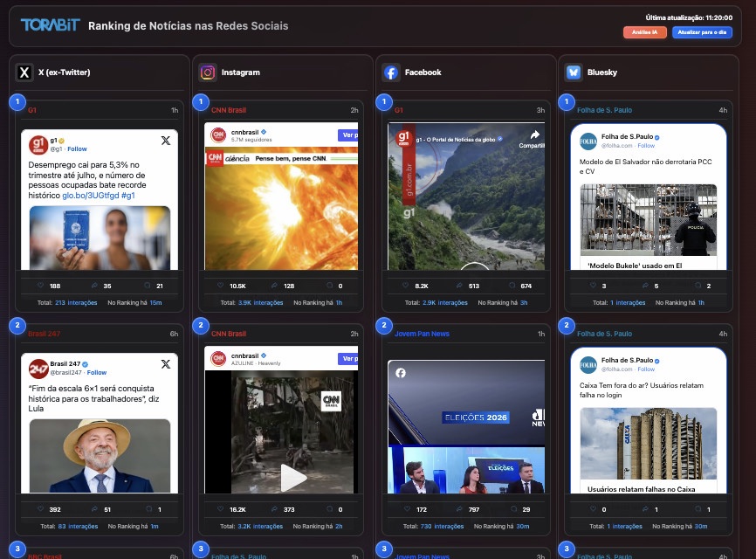The height and width of the screenshot is (559, 756).
Task: Click the Bluesky column icon
Action: (574, 72)
